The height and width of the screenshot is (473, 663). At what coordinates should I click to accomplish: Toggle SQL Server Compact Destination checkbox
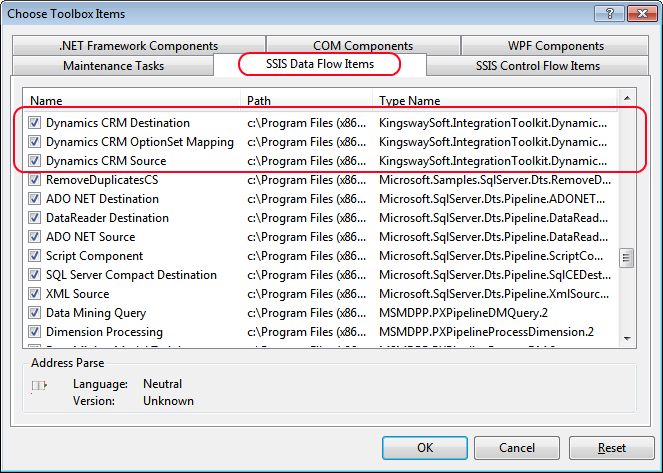[x=34, y=275]
